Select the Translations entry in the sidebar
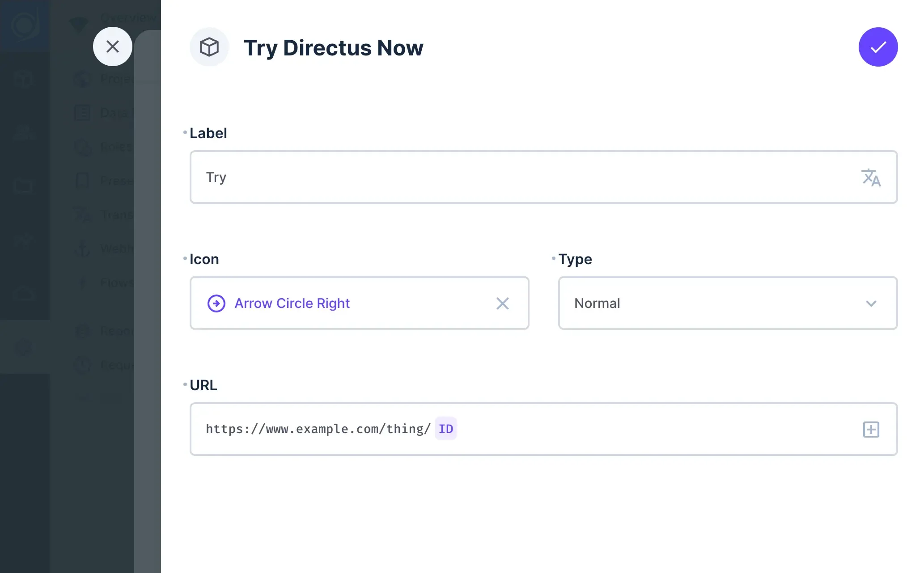This screenshot has width=924, height=573. tap(115, 215)
